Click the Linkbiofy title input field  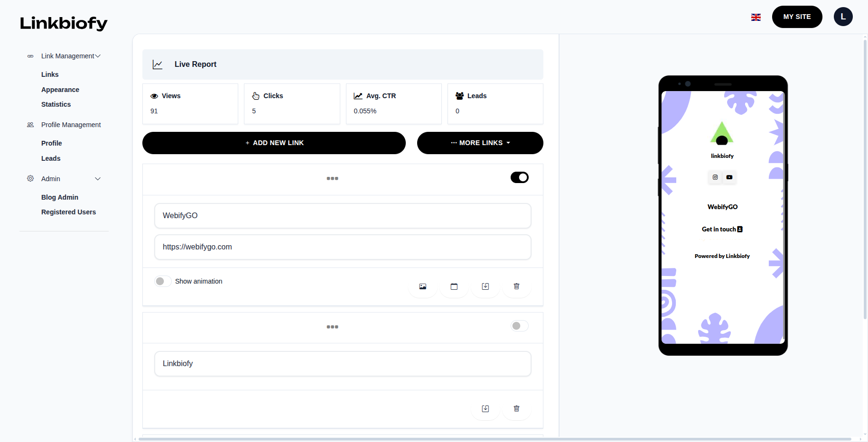(343, 364)
